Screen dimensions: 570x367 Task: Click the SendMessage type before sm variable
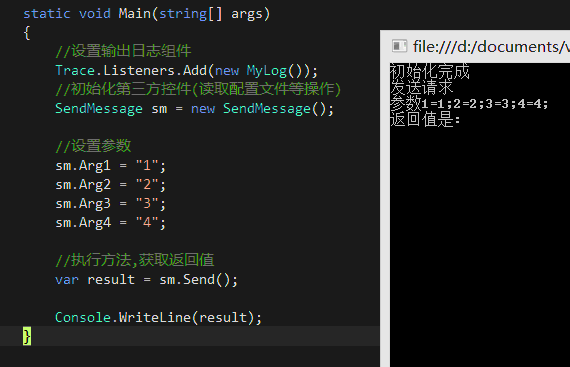point(99,109)
